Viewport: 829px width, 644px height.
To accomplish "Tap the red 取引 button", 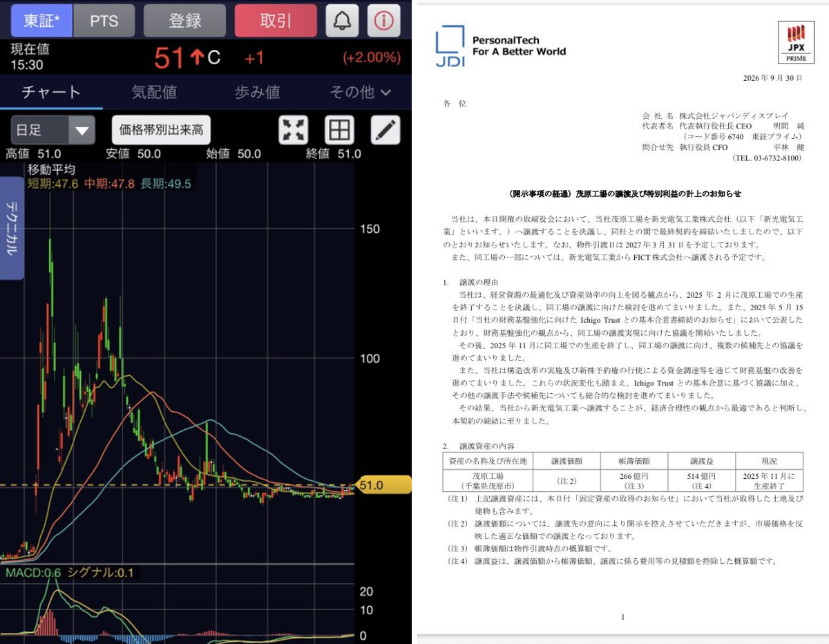I will point(276,21).
